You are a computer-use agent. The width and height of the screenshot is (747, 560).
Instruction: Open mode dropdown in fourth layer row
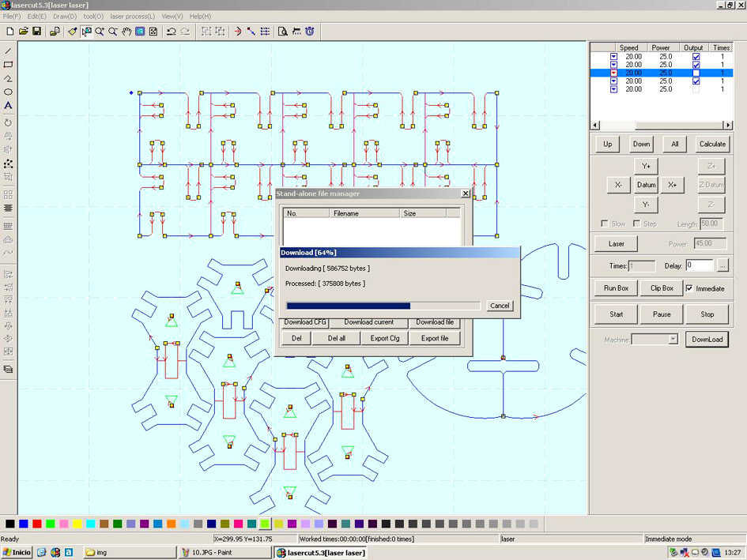pos(613,81)
